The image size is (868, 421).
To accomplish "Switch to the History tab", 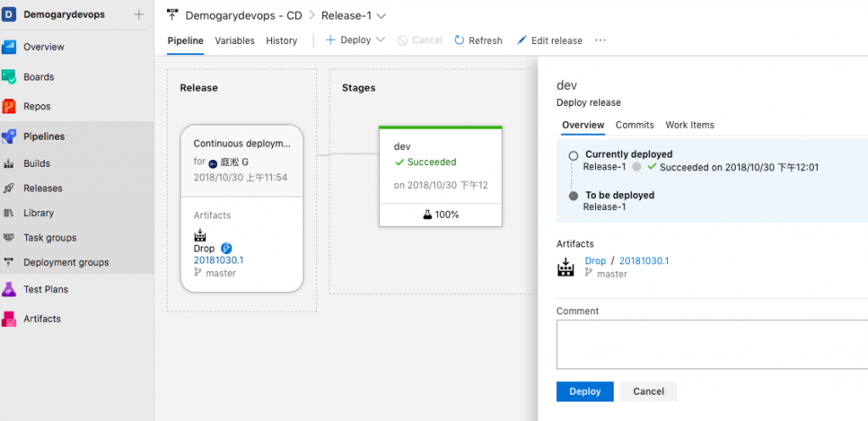I will coord(281,41).
